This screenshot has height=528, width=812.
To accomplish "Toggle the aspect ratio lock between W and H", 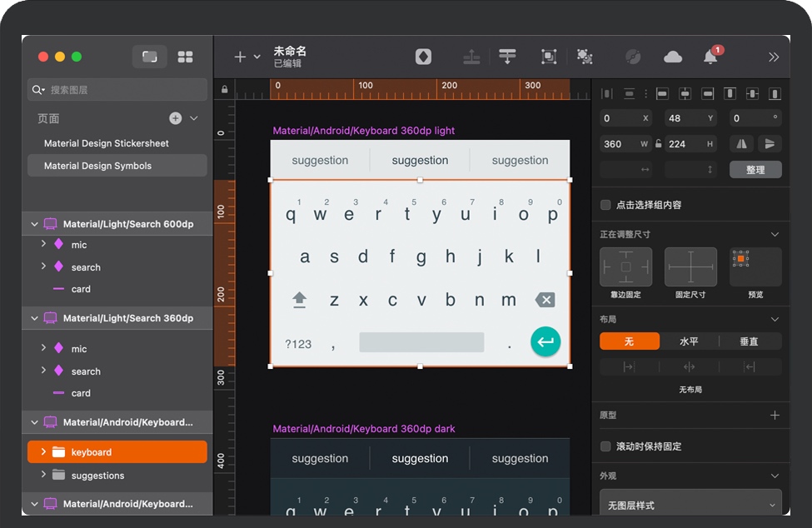I will click(659, 144).
